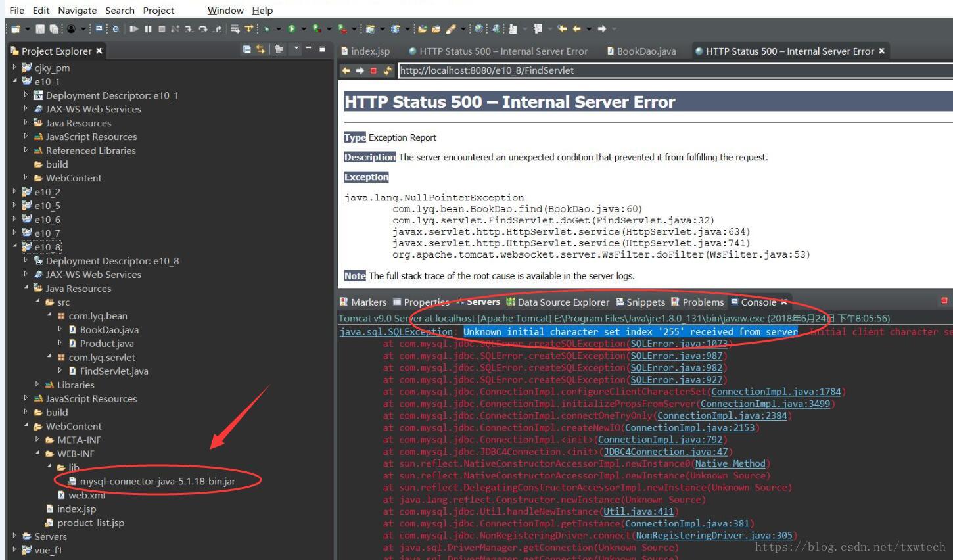
Task: Click the Open Web Browser globe icon
Action: click(x=478, y=28)
